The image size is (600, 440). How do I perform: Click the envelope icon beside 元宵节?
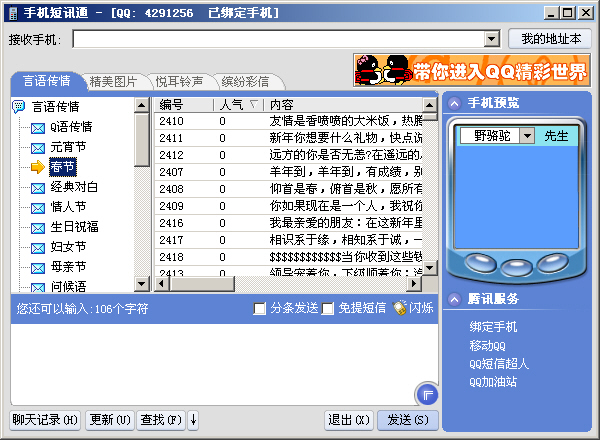pyautogui.click(x=38, y=148)
